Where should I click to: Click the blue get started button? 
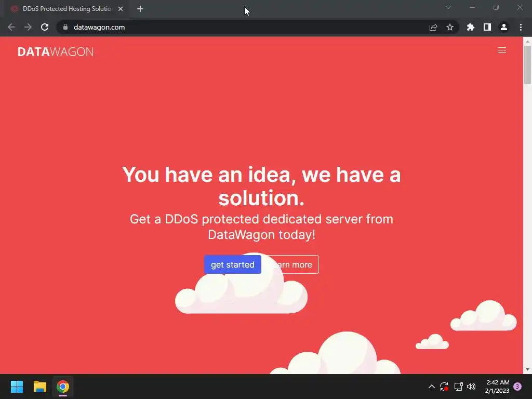pos(232,264)
